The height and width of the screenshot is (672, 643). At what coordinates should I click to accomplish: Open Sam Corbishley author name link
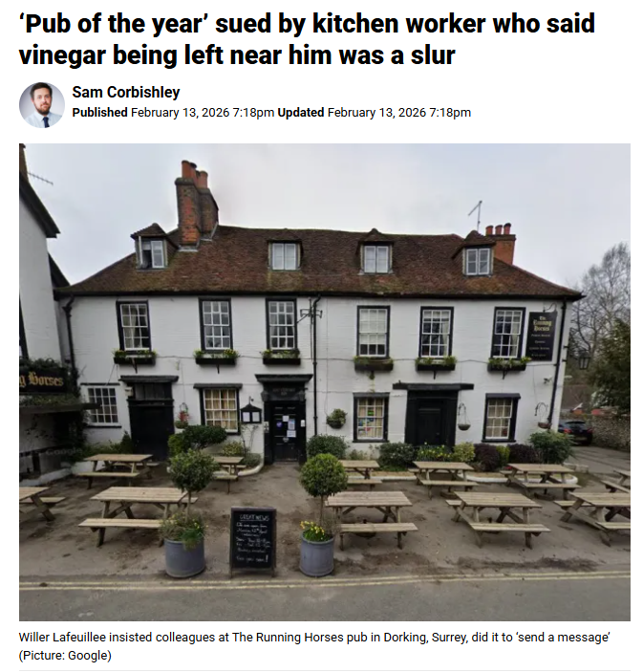[126, 92]
